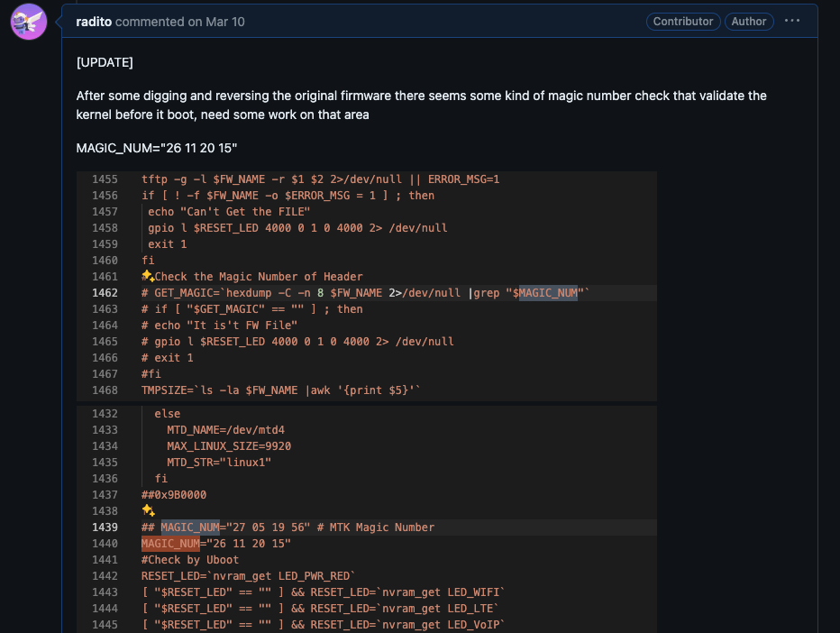Click the LED_VoIP line 1445
The image size is (840, 633).
(x=323, y=624)
